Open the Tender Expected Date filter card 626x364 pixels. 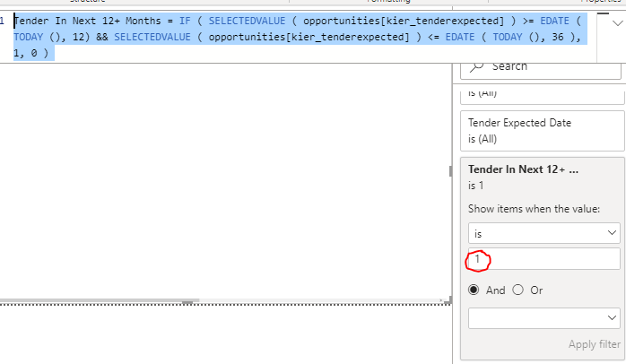point(543,131)
